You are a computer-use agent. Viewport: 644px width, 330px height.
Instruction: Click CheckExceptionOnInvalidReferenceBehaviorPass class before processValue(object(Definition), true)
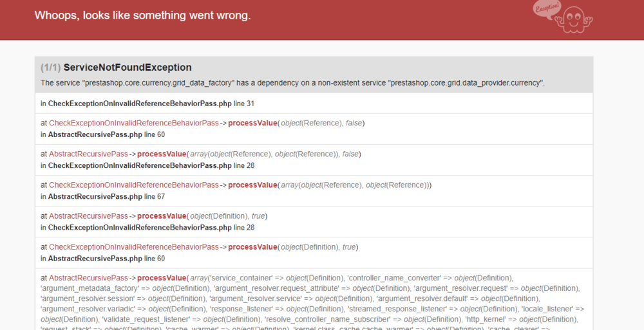(134, 246)
